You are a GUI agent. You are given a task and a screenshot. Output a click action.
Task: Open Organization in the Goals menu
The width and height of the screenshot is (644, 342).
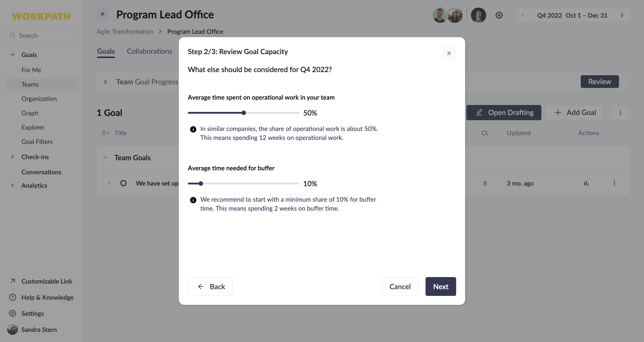click(x=39, y=98)
